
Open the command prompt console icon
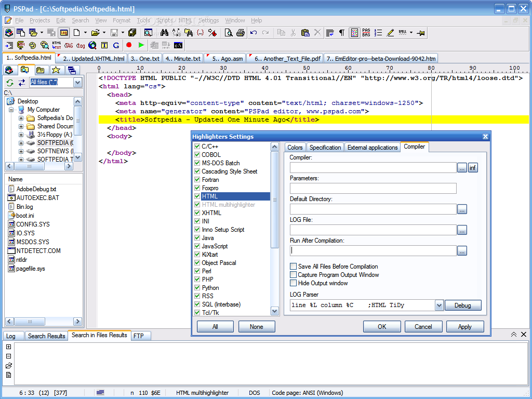178,45
